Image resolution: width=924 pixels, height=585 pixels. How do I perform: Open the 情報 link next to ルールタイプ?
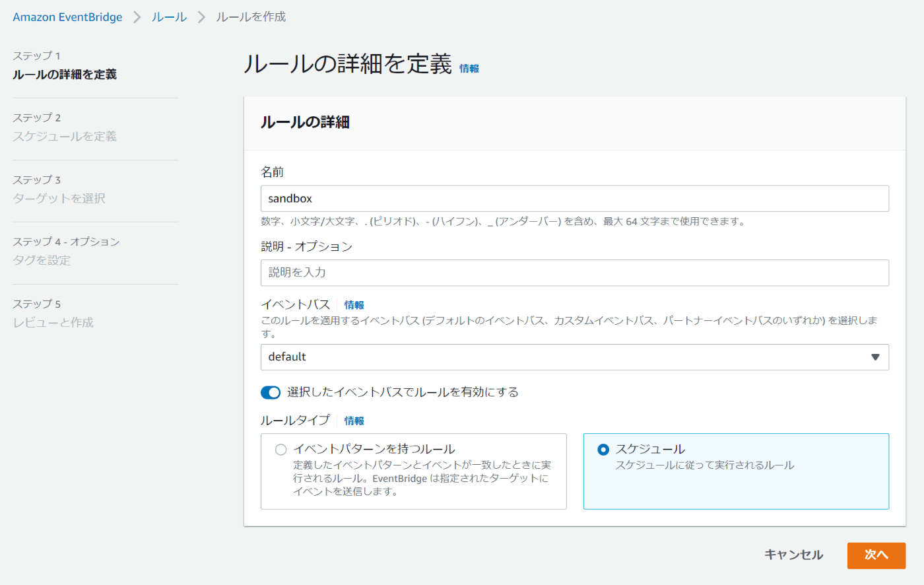(354, 421)
